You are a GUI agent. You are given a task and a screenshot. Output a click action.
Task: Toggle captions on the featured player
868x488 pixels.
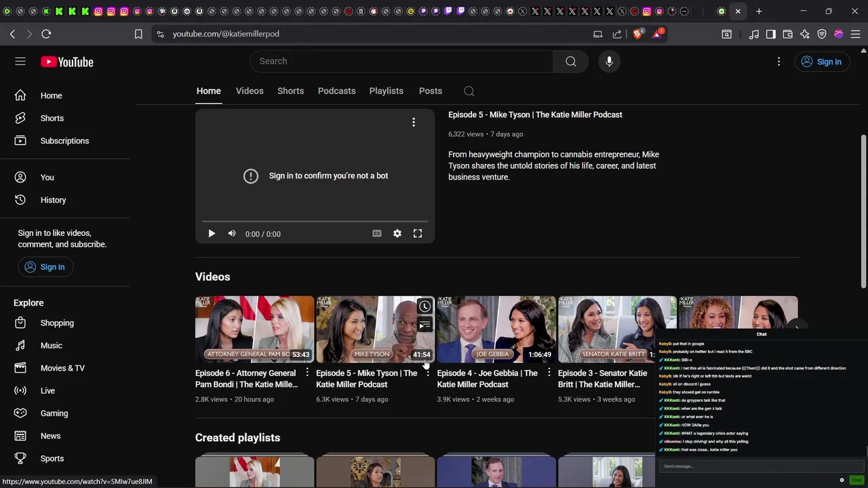tap(377, 234)
